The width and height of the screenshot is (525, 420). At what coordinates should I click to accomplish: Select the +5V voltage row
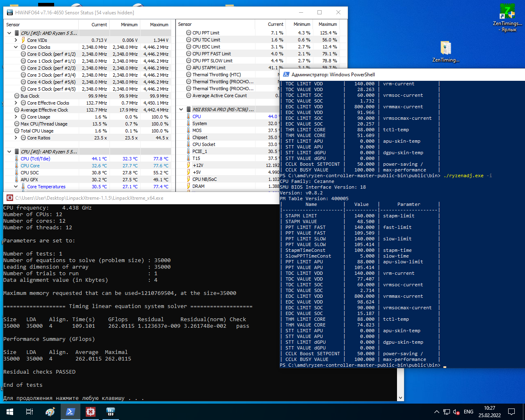[228, 172]
